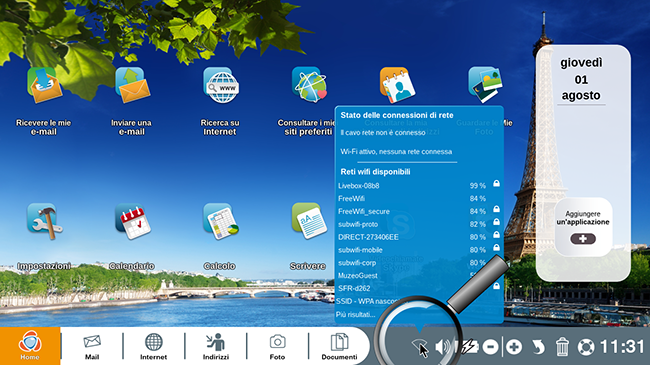Viewport: 650px width, 365px height.
Task: Click the Home button
Action: (x=30, y=346)
